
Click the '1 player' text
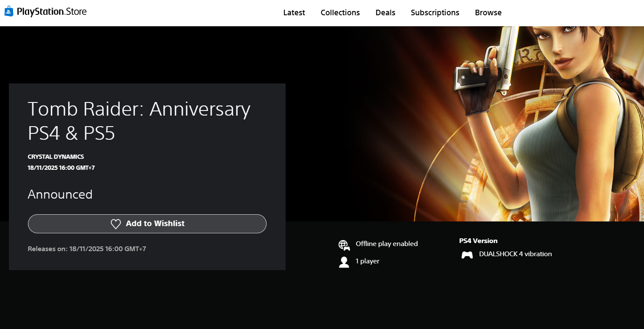click(x=367, y=261)
